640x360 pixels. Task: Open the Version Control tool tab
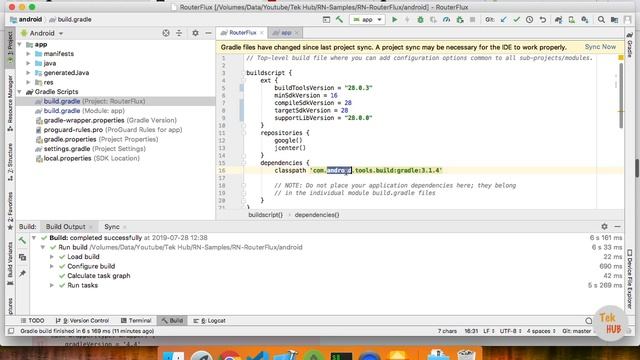point(82,321)
